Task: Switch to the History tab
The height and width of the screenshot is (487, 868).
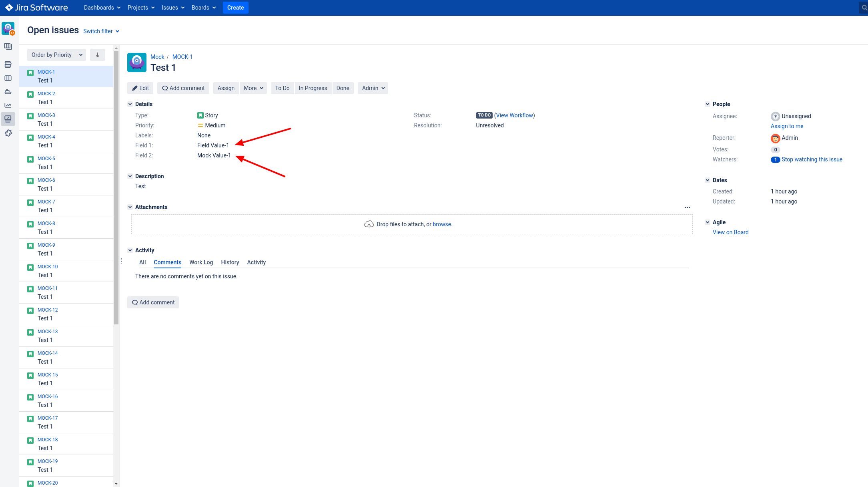Action: 230,262
